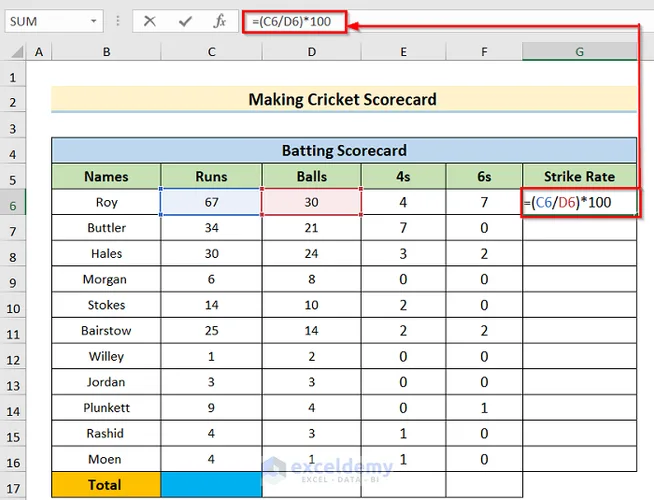Viewport: 654px width, 500px height.
Task: Click Bairstow's runs cell showing 25
Action: pyautogui.click(x=211, y=331)
